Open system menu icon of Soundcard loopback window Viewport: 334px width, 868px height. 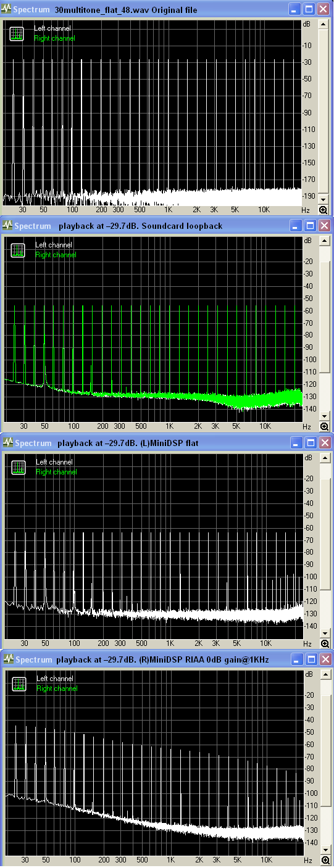7,226
